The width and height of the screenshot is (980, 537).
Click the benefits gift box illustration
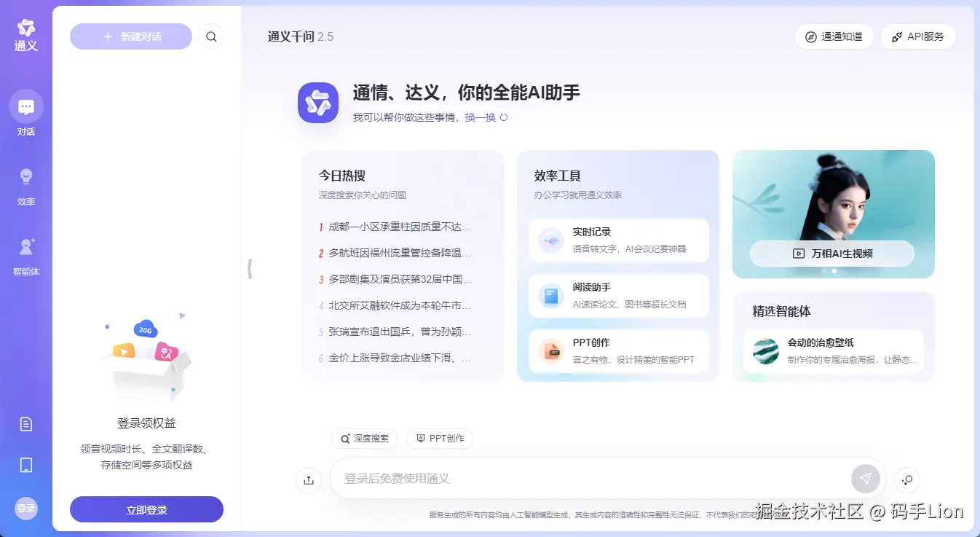coord(146,358)
